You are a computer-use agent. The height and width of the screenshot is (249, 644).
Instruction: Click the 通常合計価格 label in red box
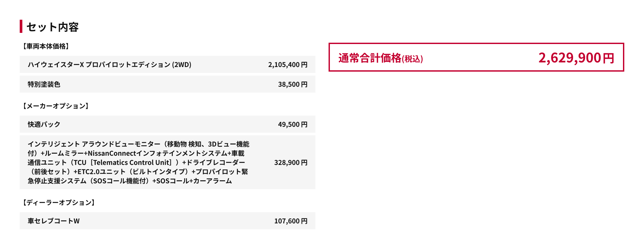pyautogui.click(x=370, y=58)
